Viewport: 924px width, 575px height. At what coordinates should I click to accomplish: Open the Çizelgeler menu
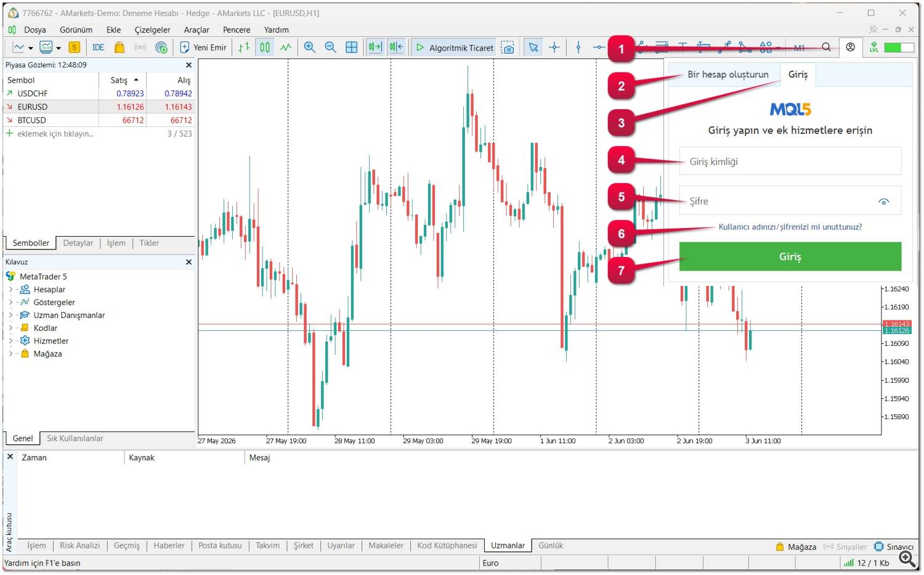pyautogui.click(x=152, y=30)
